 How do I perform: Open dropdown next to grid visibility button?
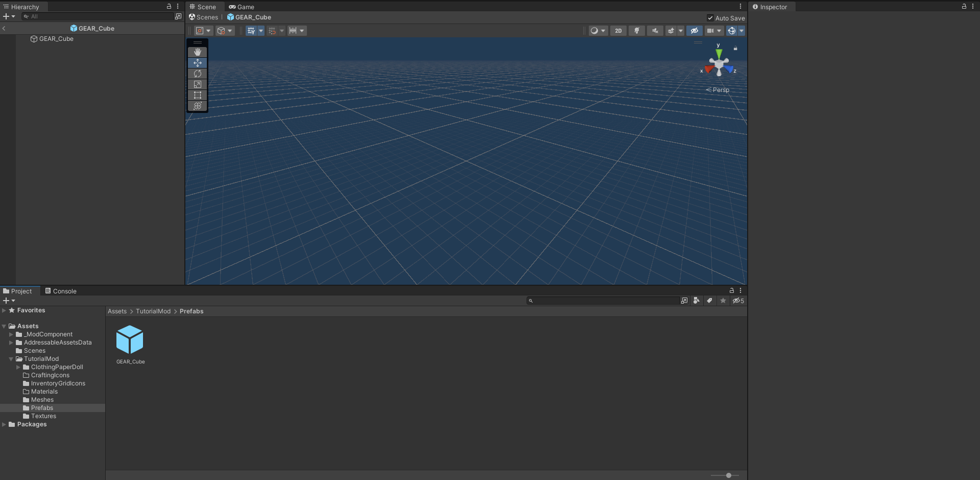(261, 31)
